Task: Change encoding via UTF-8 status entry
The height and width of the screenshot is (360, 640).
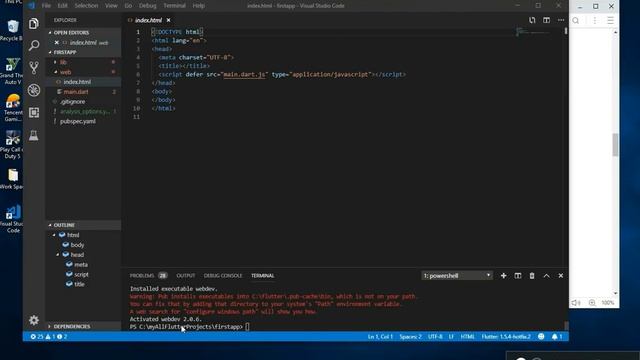Action: (435, 337)
